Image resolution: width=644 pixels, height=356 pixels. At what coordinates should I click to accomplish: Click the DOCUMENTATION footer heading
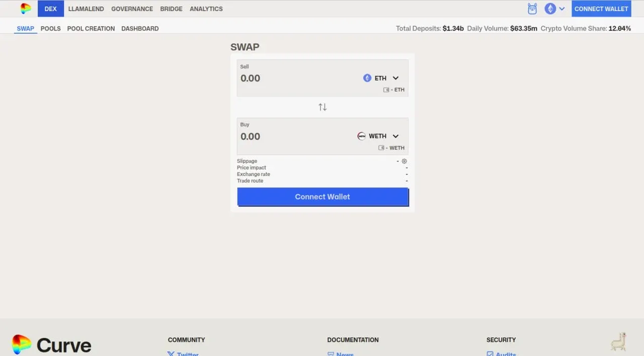[353, 340]
